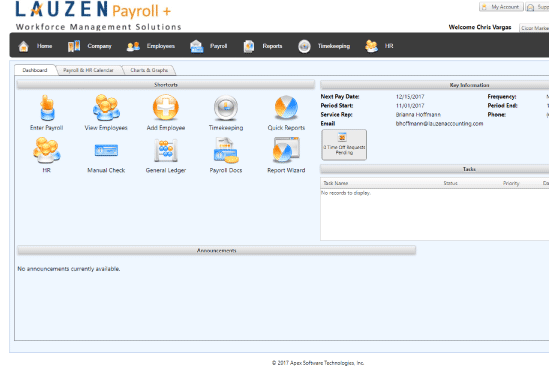The height and width of the screenshot is (366, 549).
Task: Click the Quick Reports text label
Action: [x=286, y=128]
